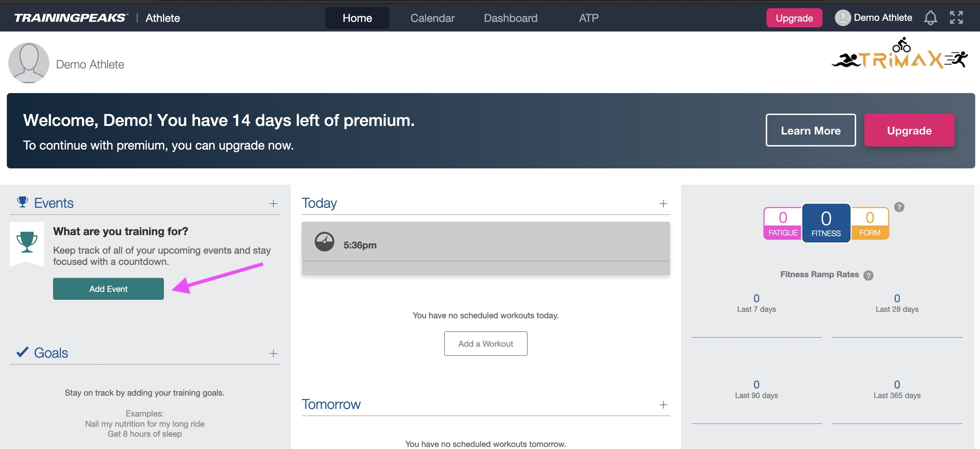This screenshot has width=980, height=449.
Task: Select the Fitness metric tile
Action: pos(826,223)
